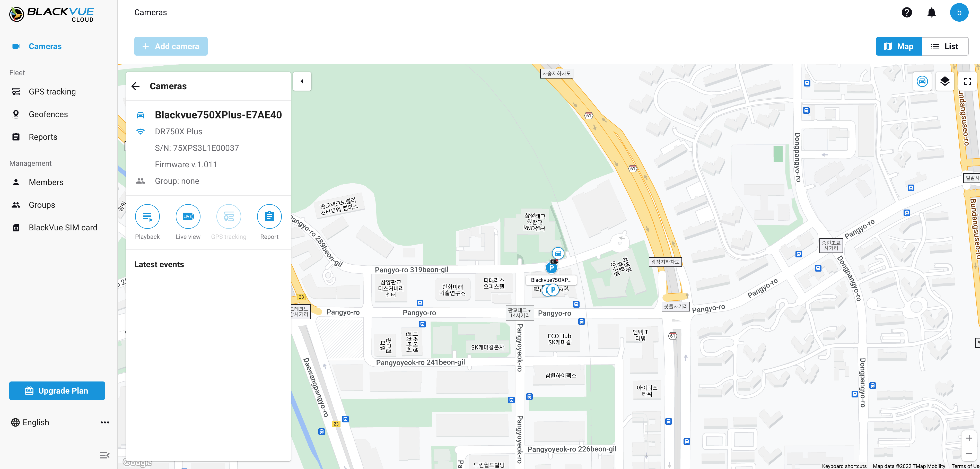Switch to Map view
Screen dimensions: 980x469
pos(899,46)
